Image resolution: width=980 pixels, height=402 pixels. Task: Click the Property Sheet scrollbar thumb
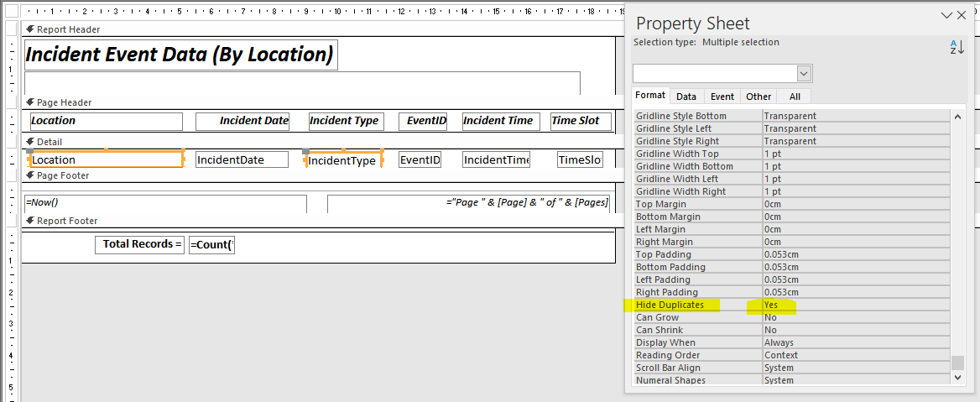point(957,363)
